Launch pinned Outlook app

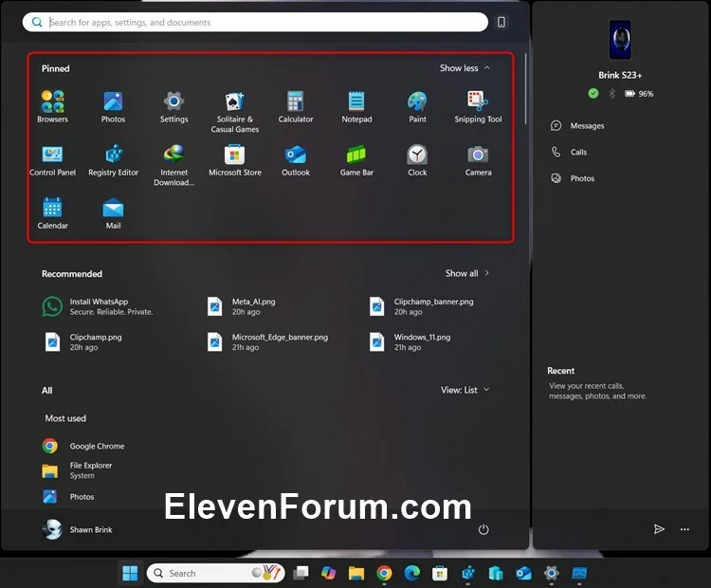pos(296,160)
